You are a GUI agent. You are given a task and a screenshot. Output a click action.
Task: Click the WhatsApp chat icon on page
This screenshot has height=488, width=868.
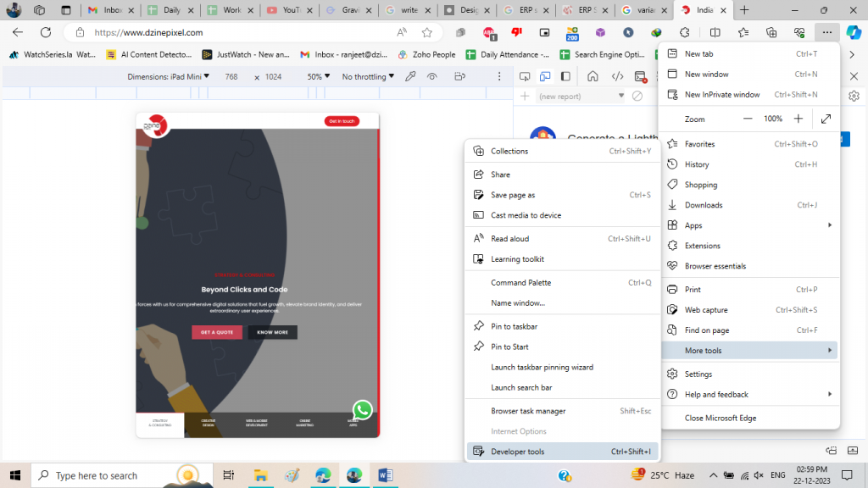363,410
